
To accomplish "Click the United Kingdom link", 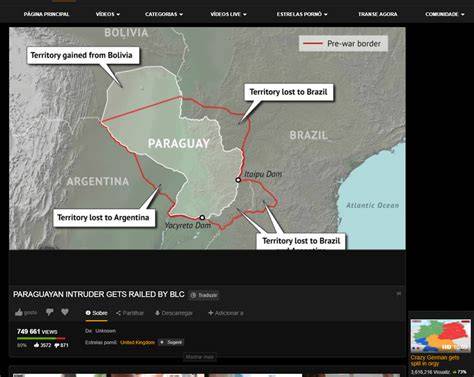I will click(137, 342).
